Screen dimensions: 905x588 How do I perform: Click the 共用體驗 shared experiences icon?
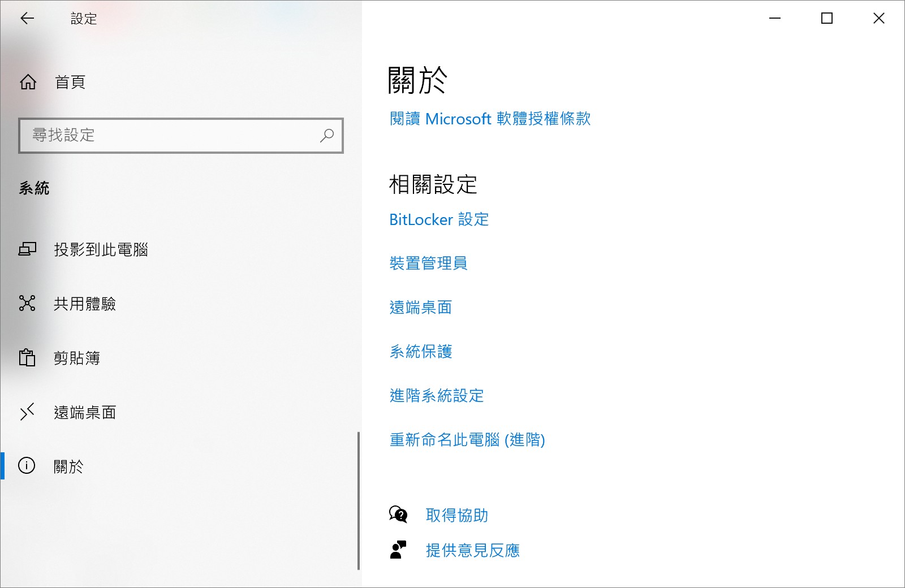(x=27, y=304)
